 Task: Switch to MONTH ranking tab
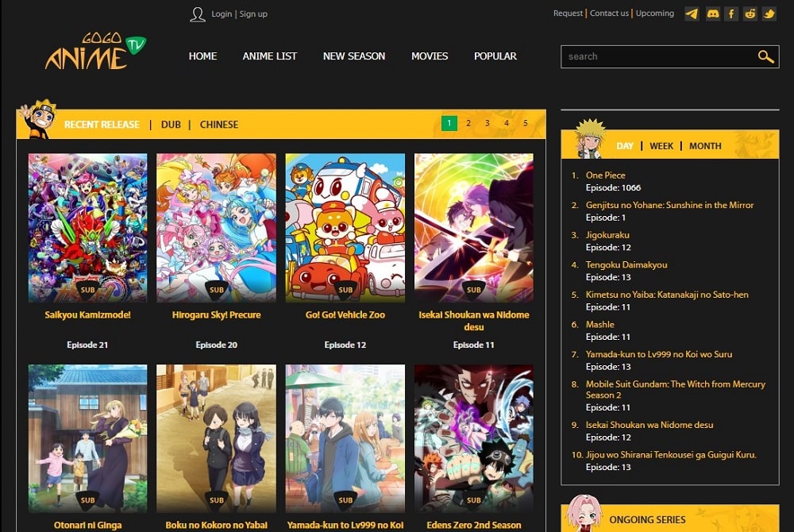tap(705, 146)
